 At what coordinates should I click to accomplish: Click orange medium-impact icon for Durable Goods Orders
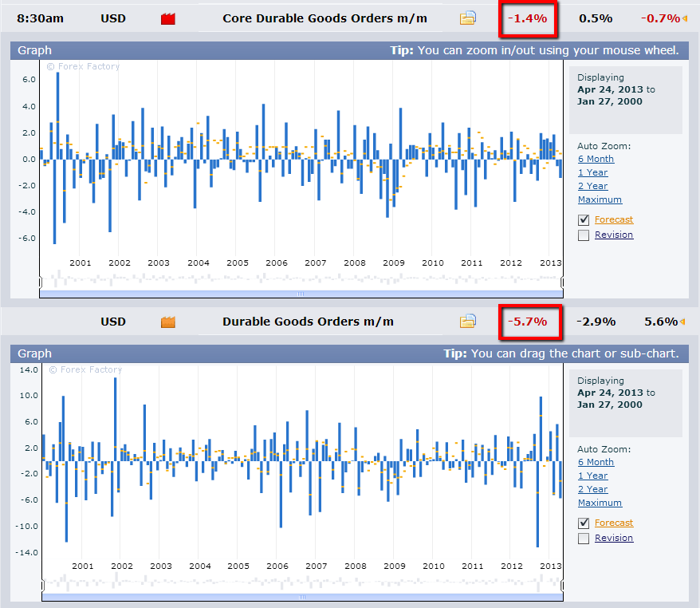(x=168, y=322)
